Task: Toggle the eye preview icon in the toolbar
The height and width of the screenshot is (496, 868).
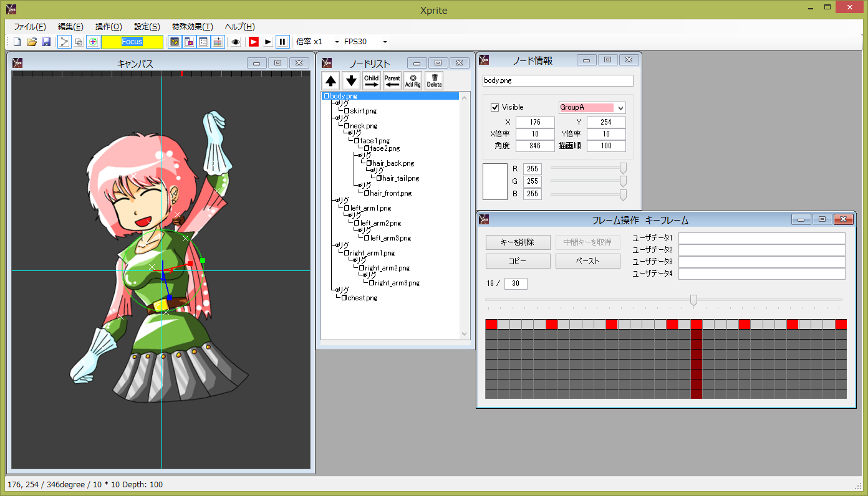Action: click(x=235, y=42)
